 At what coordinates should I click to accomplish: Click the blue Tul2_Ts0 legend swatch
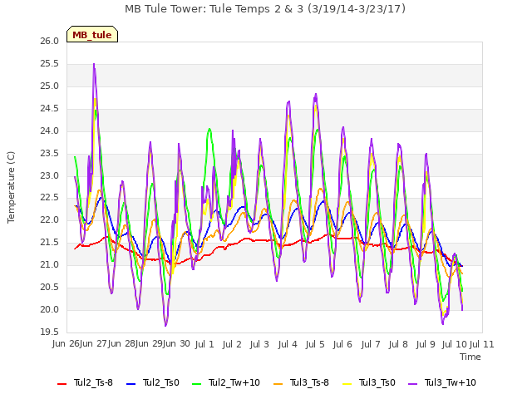click(131, 384)
